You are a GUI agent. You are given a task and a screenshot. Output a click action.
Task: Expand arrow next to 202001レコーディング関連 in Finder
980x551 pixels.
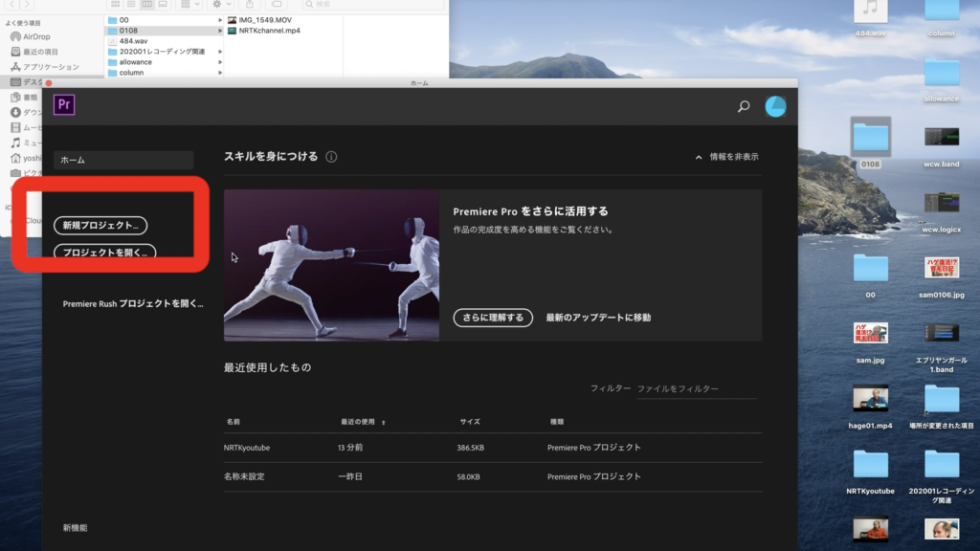[220, 52]
